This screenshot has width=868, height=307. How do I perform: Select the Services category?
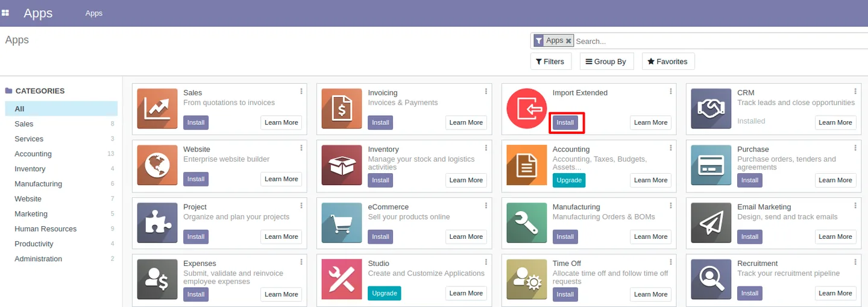click(x=61, y=139)
